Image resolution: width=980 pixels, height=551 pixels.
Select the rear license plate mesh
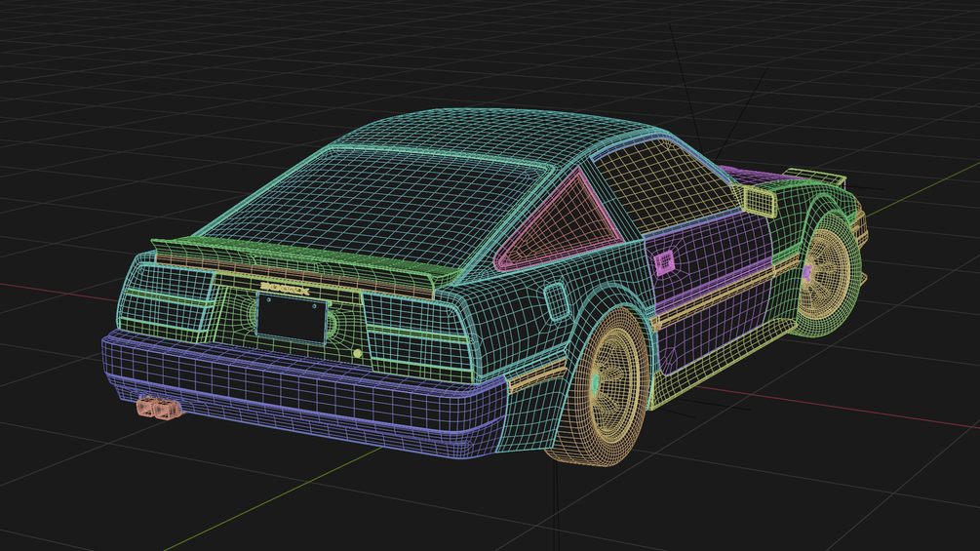click(292, 318)
